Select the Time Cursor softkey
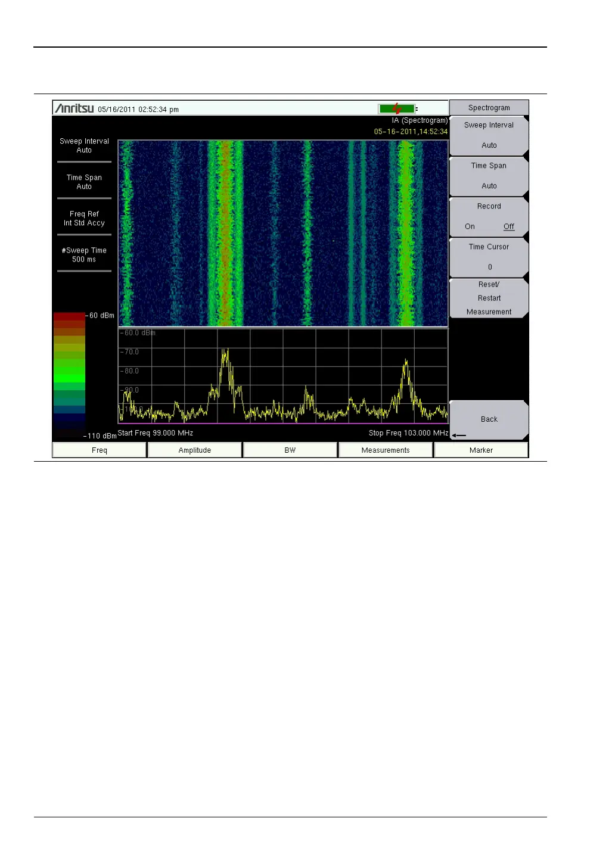Viewport: 615px width, 868px height. (489, 257)
